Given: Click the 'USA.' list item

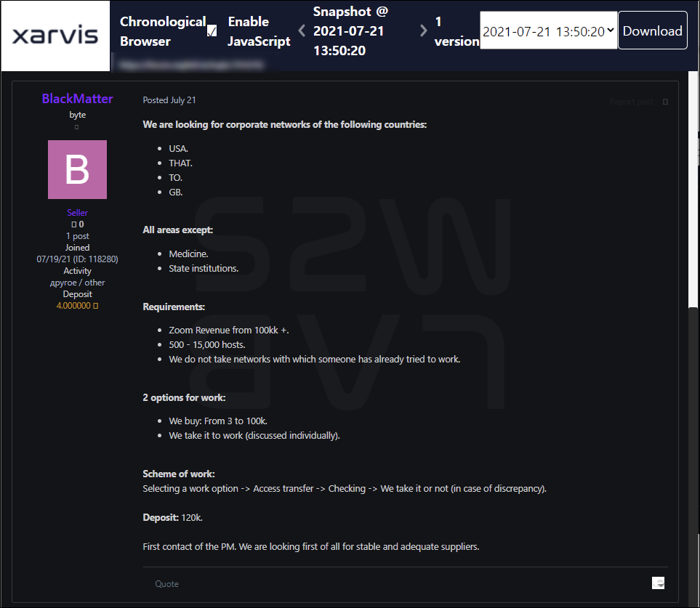Looking at the screenshot, I should coord(178,148).
